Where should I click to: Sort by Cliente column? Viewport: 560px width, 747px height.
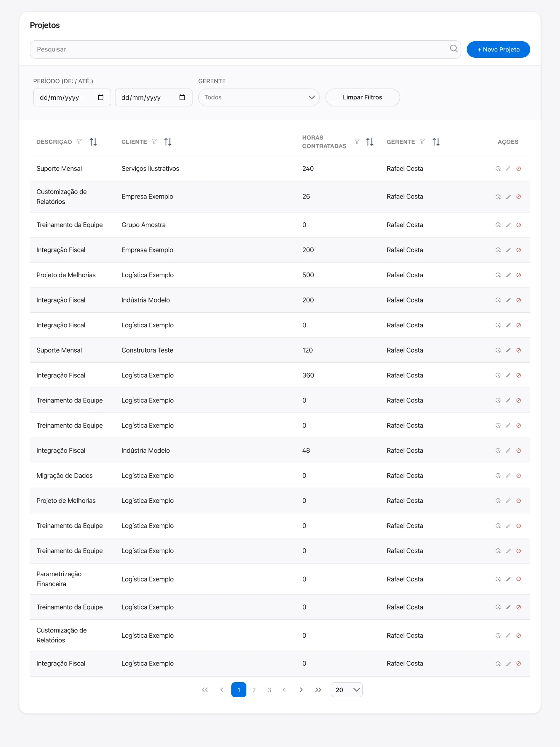[x=168, y=142]
